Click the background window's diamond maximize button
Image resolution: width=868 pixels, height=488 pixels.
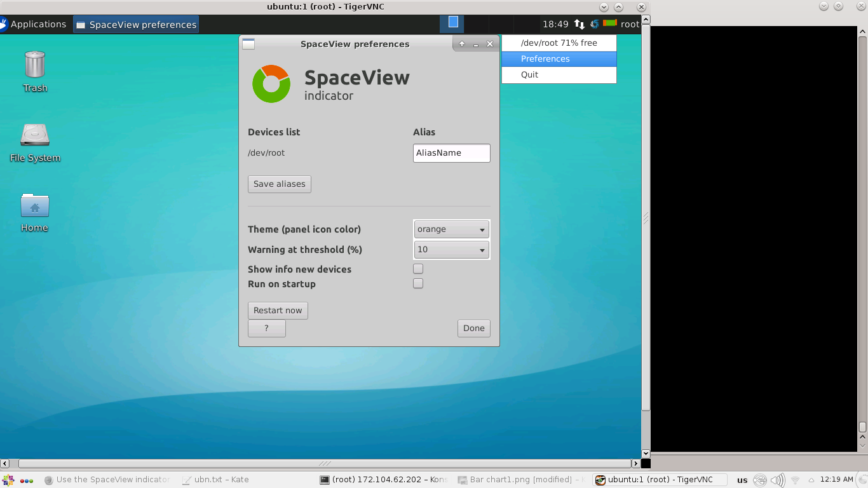[x=839, y=6]
